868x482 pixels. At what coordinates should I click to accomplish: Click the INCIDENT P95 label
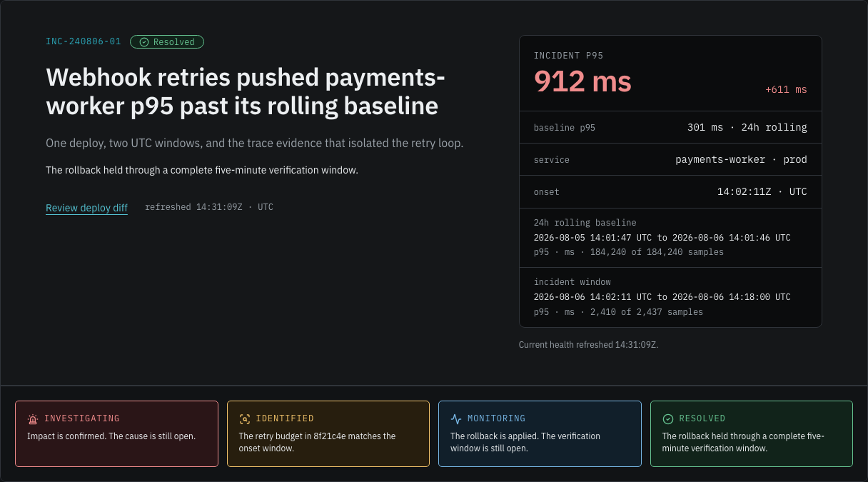click(569, 56)
